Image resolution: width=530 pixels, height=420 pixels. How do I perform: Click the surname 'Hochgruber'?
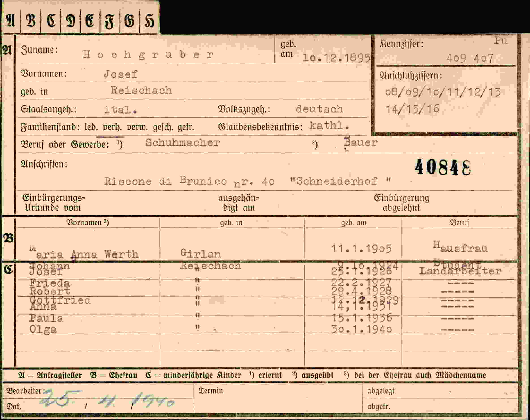148,55
